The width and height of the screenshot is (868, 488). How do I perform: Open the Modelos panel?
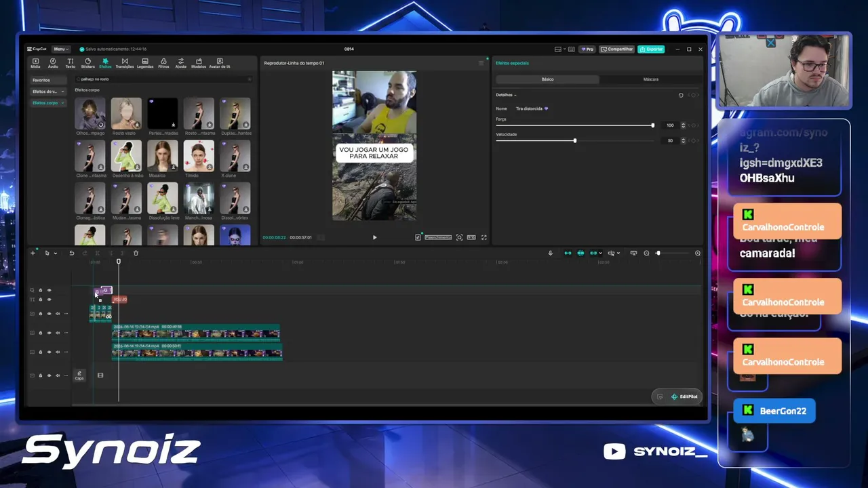(199, 63)
